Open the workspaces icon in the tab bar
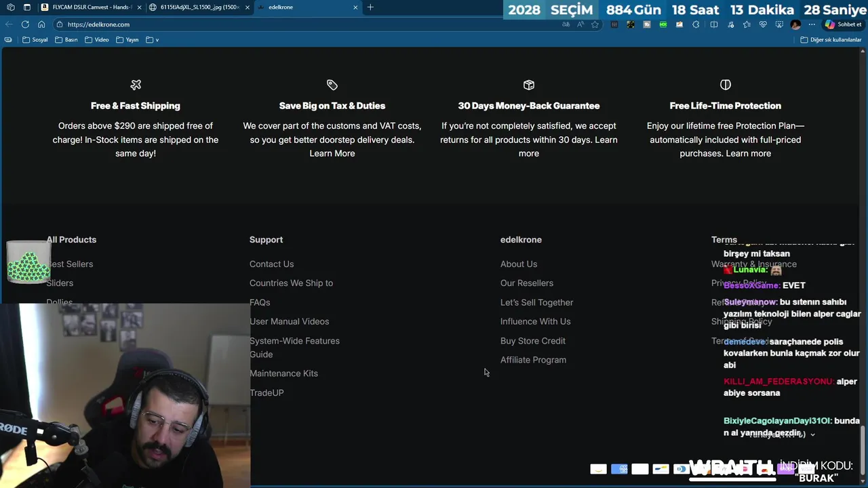The height and width of the screenshot is (488, 868). pos(10,7)
